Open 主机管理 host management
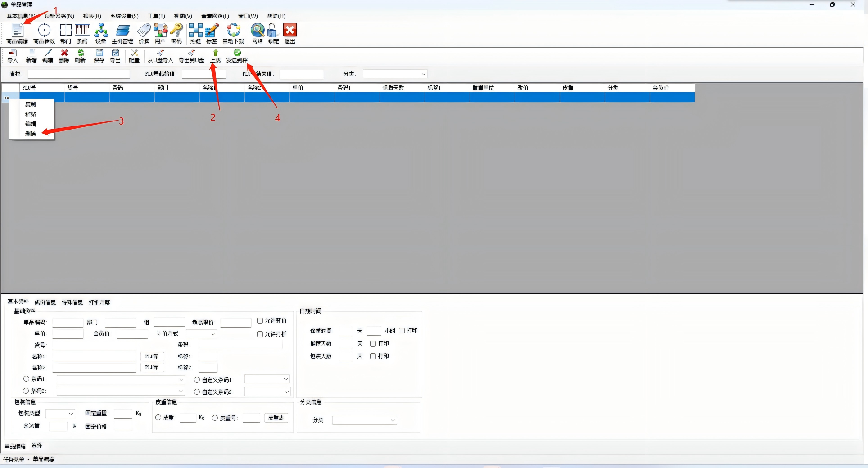Image resolution: width=868 pixels, height=468 pixels. (122, 33)
